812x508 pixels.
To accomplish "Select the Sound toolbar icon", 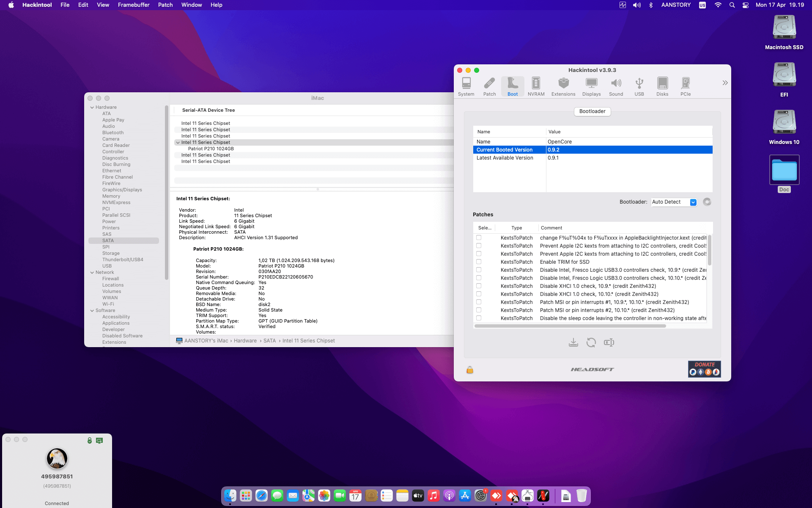I will coord(616,86).
